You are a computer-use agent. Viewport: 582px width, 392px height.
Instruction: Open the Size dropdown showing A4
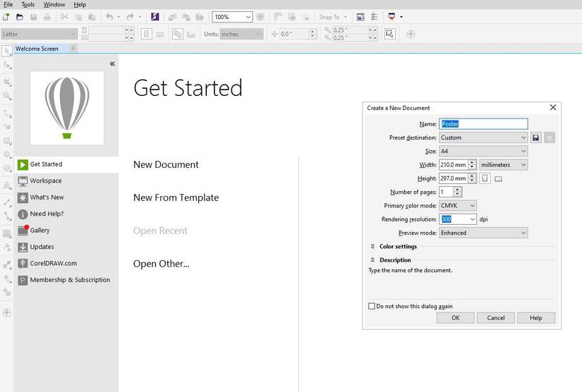483,152
